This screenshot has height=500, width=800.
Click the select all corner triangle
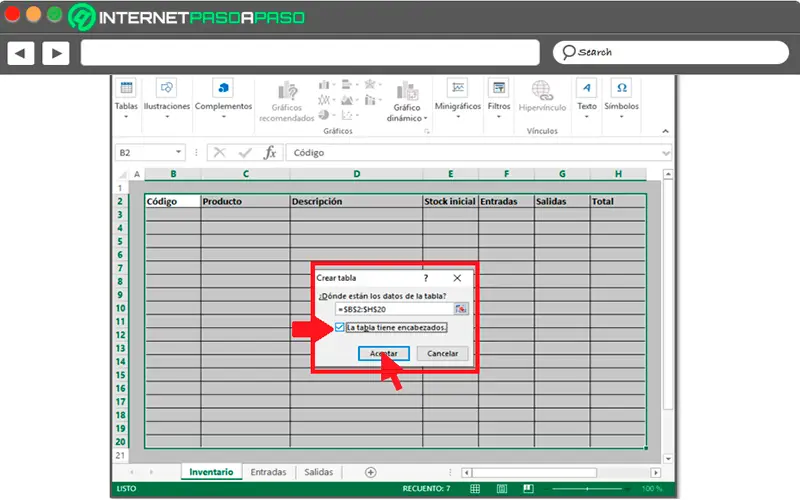click(122, 174)
